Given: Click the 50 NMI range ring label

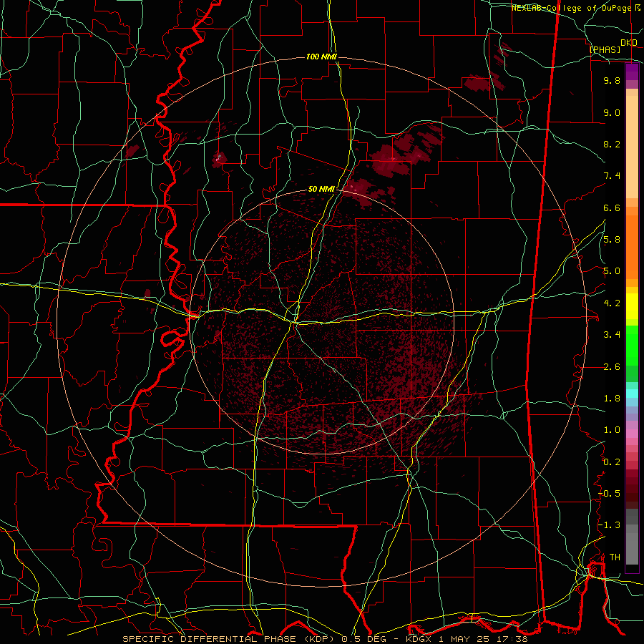Looking at the screenshot, I should coord(321,189).
